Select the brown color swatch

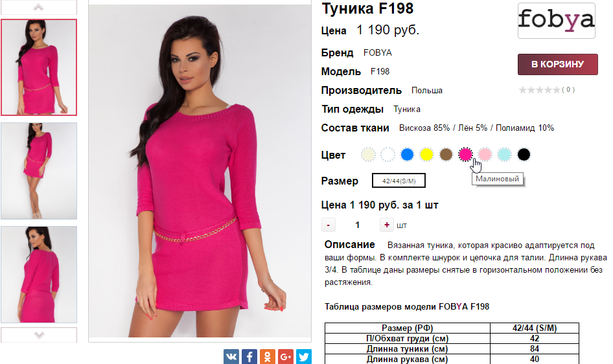pos(446,155)
